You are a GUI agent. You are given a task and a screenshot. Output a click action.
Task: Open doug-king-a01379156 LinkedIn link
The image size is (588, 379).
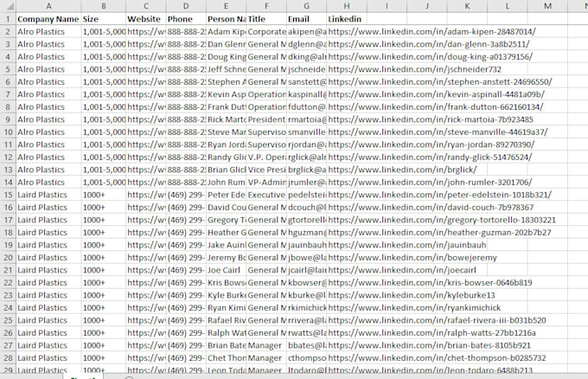click(430, 57)
